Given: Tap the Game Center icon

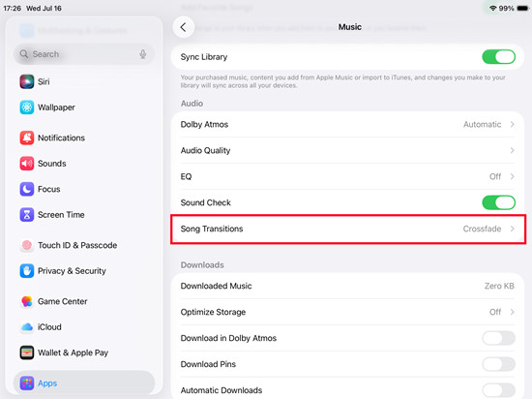Looking at the screenshot, I should (x=27, y=301).
